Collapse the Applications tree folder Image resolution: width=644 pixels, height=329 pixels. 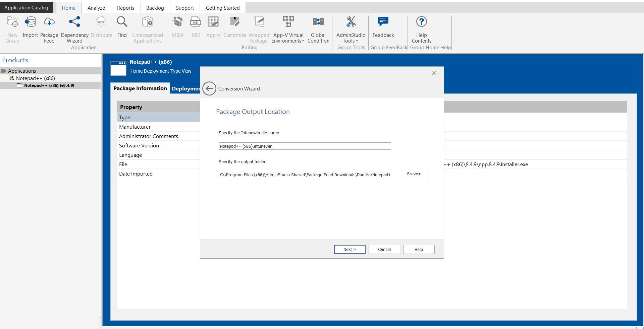tap(3, 71)
